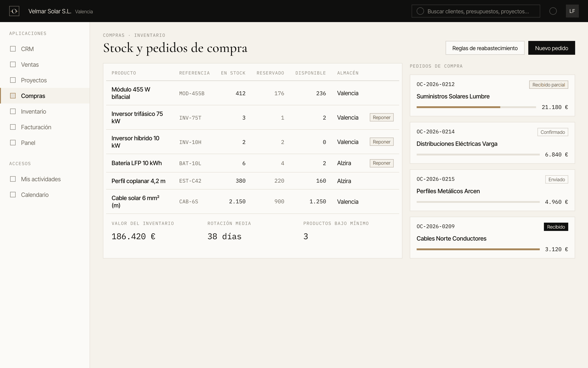Click the Calendario square icon

[x=13, y=195]
